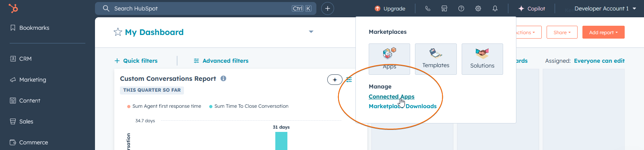The height and width of the screenshot is (150, 644).
Task: Open the Share dropdown
Action: tap(562, 32)
